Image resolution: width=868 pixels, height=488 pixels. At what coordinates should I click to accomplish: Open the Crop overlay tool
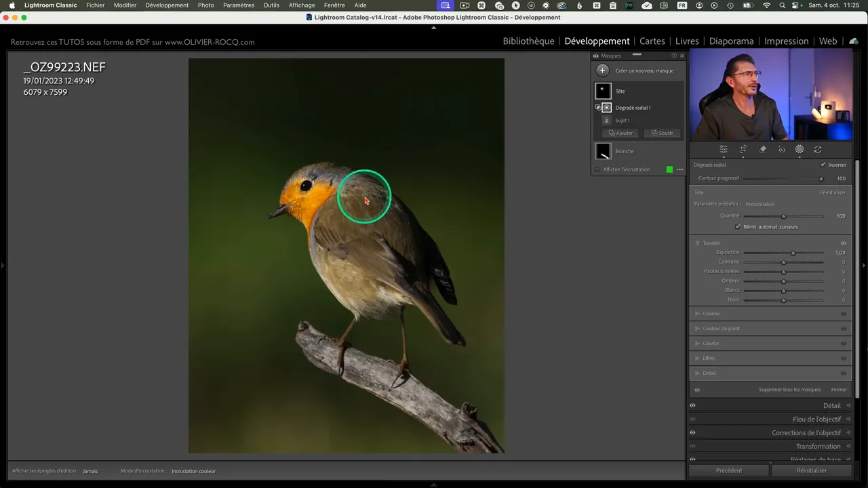click(x=743, y=150)
